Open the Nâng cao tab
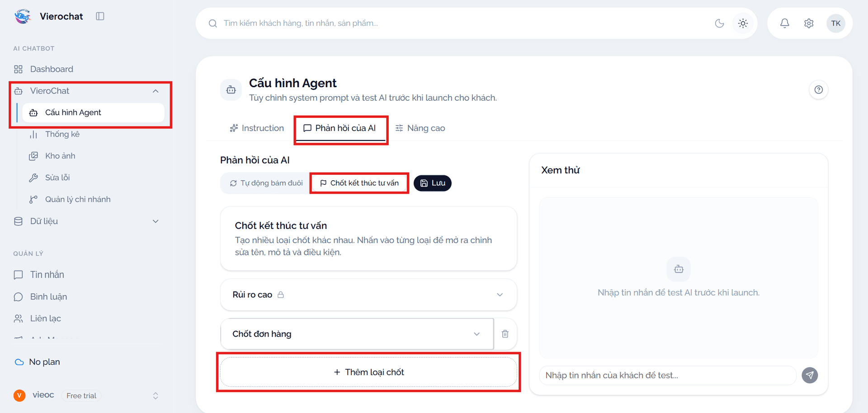The width and height of the screenshot is (868, 413). coord(420,128)
